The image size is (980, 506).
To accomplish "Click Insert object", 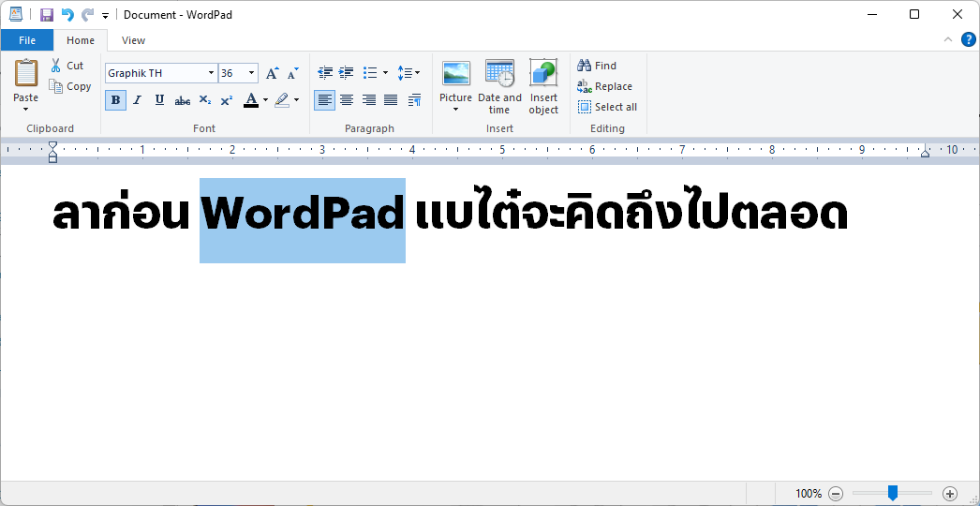I will pos(543,87).
